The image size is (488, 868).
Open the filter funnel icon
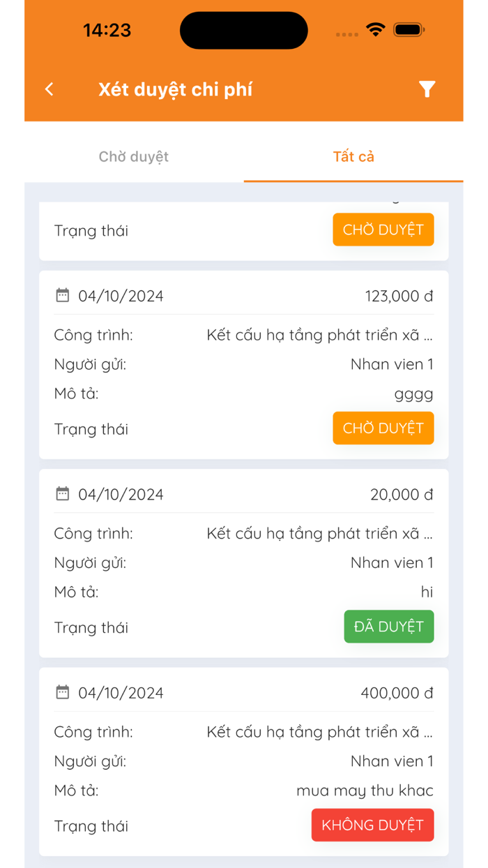[x=427, y=89]
